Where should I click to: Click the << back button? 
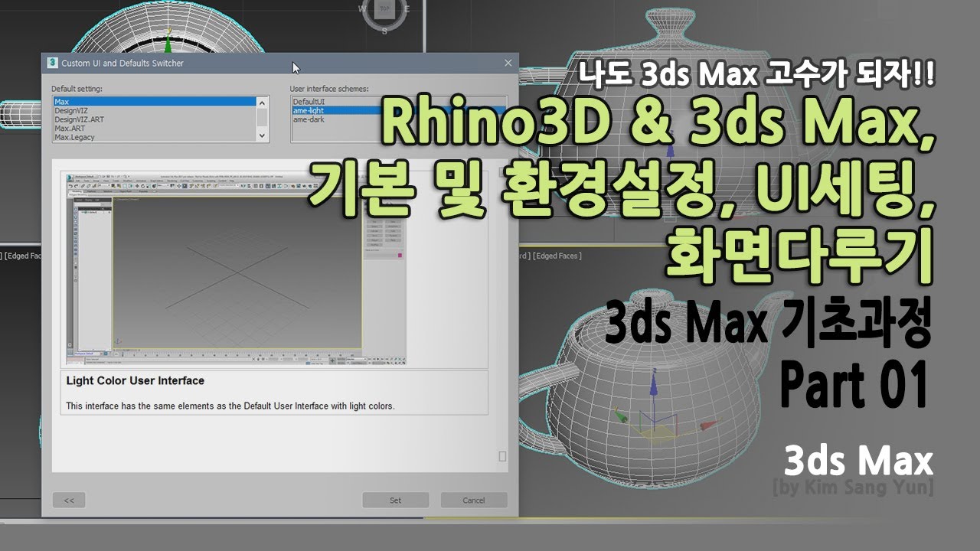pyautogui.click(x=69, y=500)
